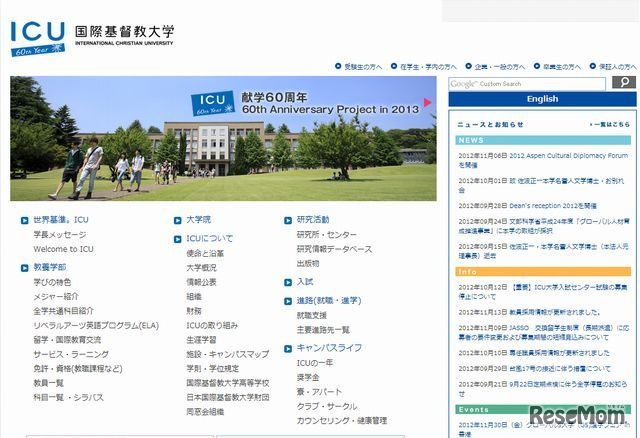
Task: Open 全学共通科目紹介 link
Action: pyautogui.click(x=63, y=311)
